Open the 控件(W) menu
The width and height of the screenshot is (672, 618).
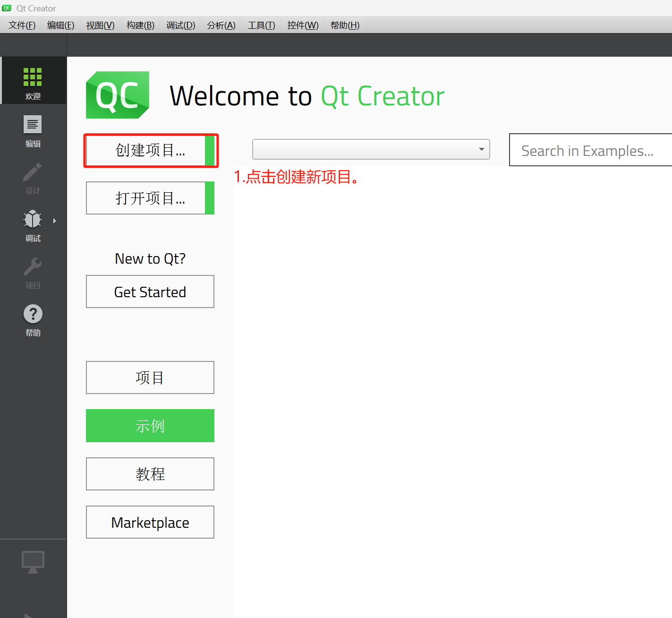[x=302, y=25]
